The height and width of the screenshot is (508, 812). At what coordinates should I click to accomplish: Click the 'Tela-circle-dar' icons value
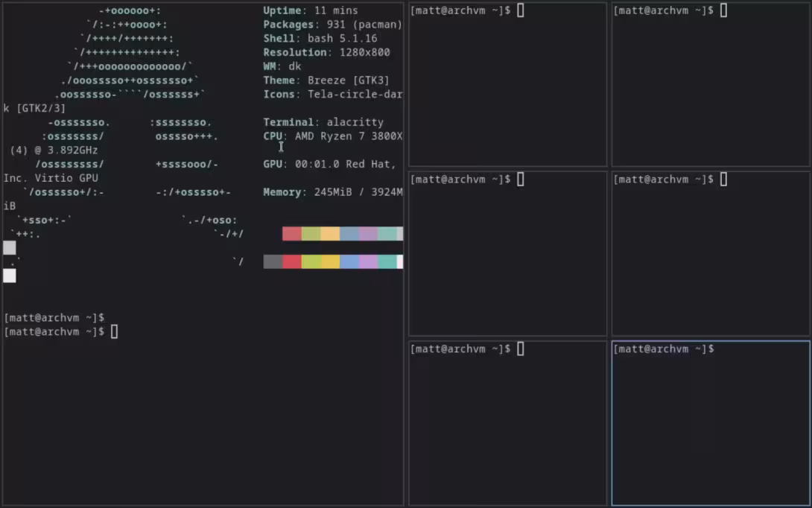[x=355, y=95]
